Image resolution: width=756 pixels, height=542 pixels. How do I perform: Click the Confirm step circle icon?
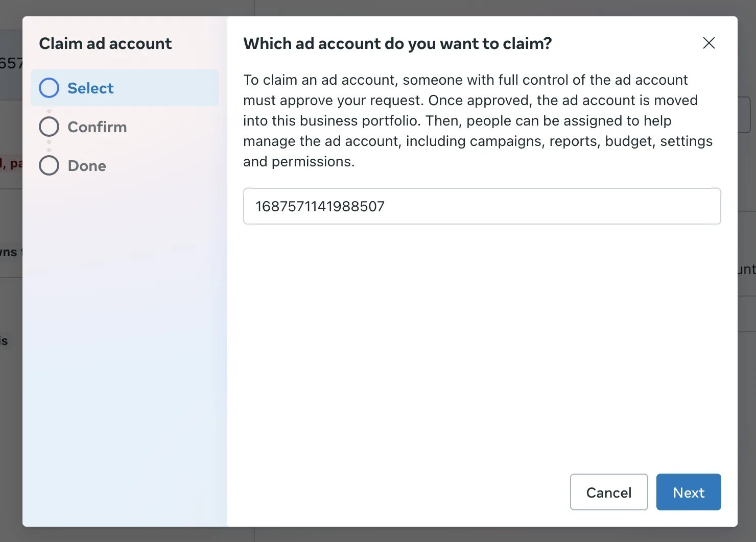[x=49, y=127]
